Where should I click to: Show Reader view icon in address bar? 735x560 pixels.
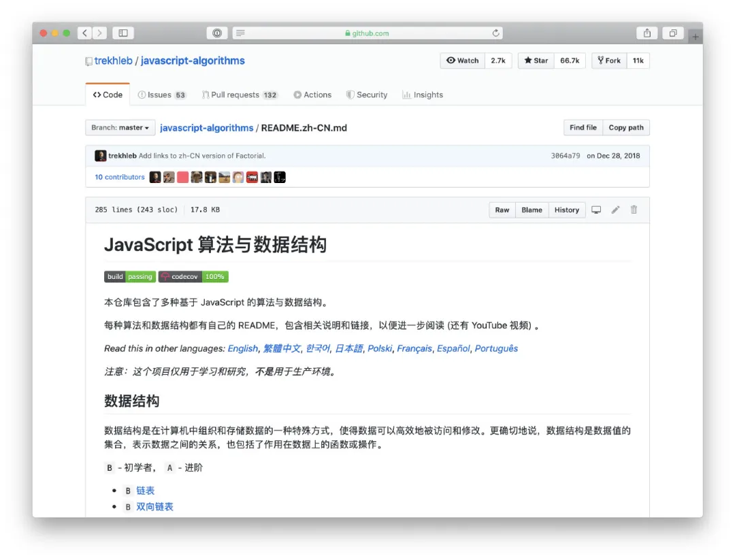(x=240, y=33)
